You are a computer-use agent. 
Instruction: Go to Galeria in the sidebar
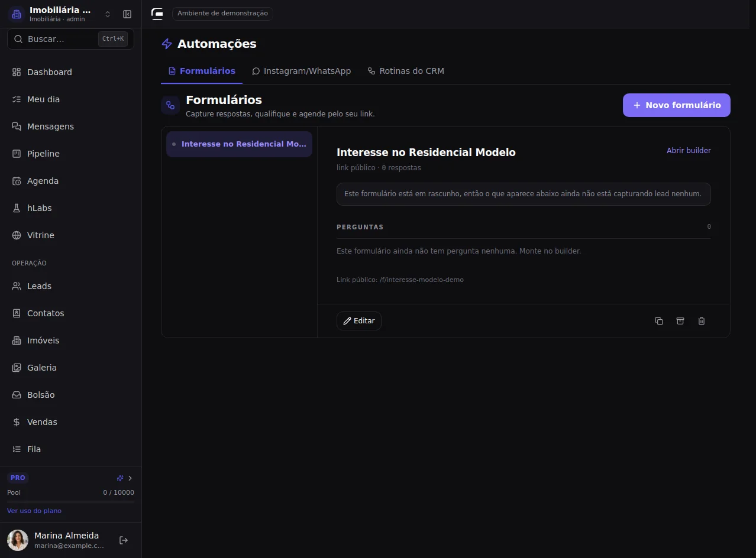tap(71, 368)
